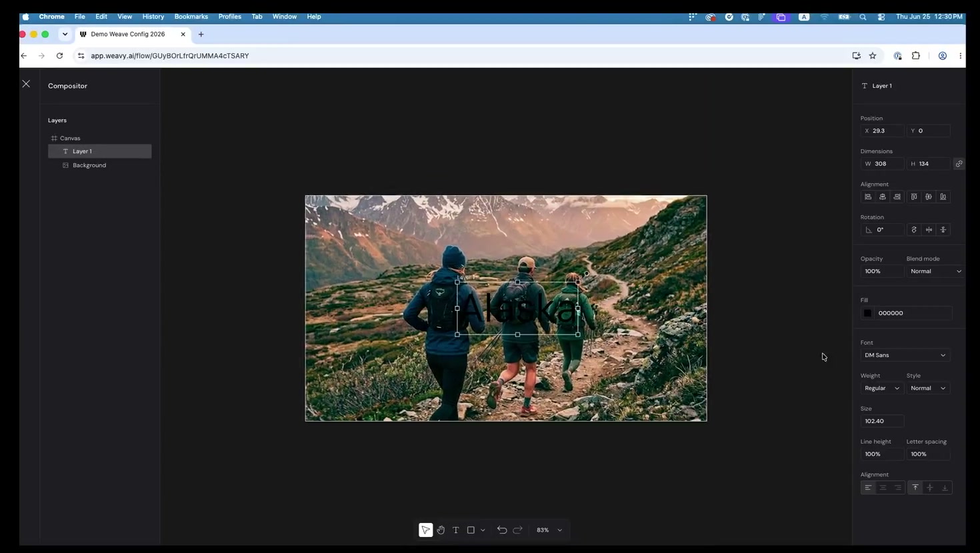Screen dimensions: 980x553
Task: Reload the page
Action: pyautogui.click(x=59, y=56)
